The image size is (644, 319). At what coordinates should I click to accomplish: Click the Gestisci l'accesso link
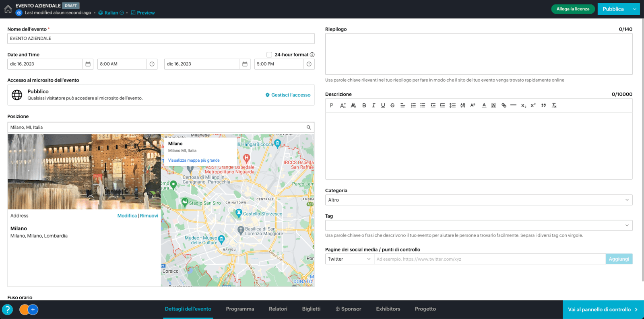pos(288,95)
